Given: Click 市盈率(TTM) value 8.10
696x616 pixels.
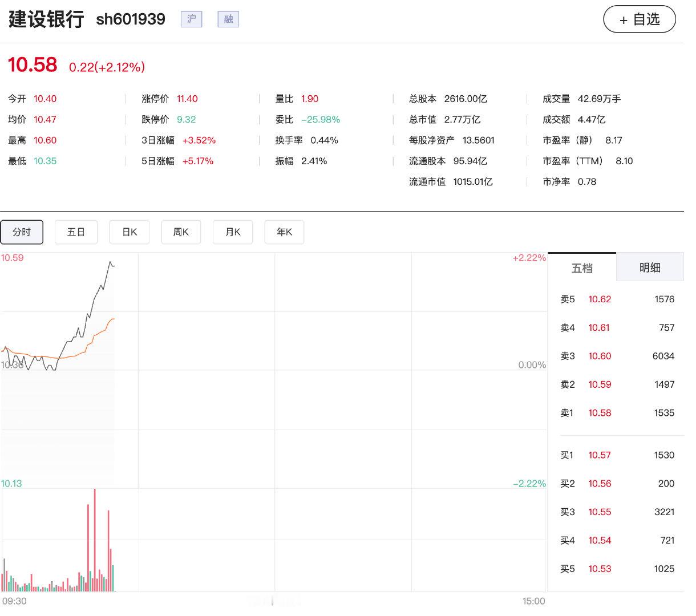Looking at the screenshot, I should [624, 161].
